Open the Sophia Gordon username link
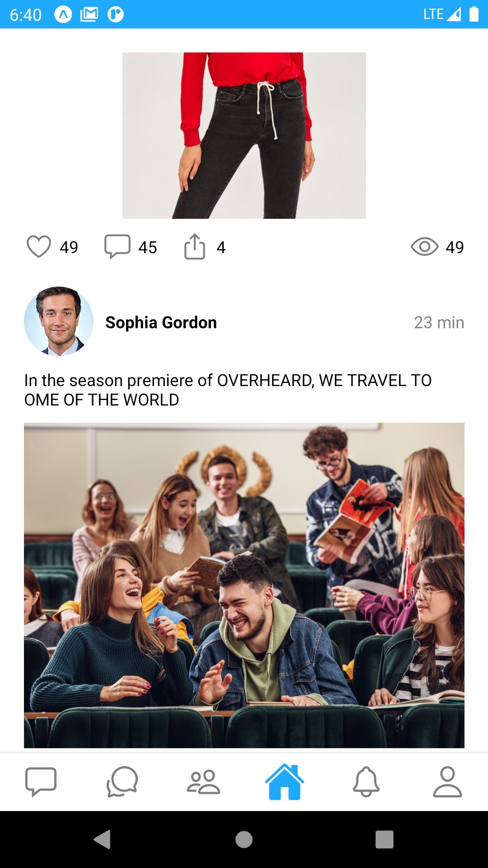 pyautogui.click(x=161, y=322)
